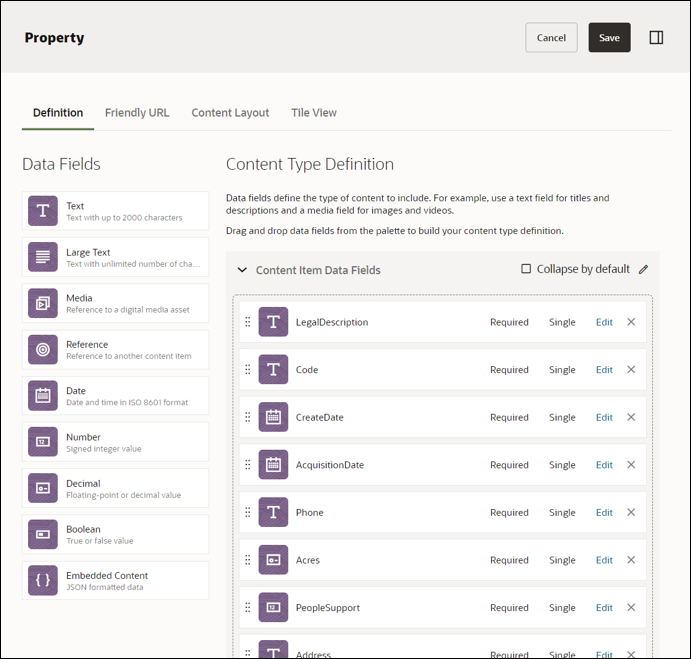Grab the drag handle of AcquisitionDate row

248,465
